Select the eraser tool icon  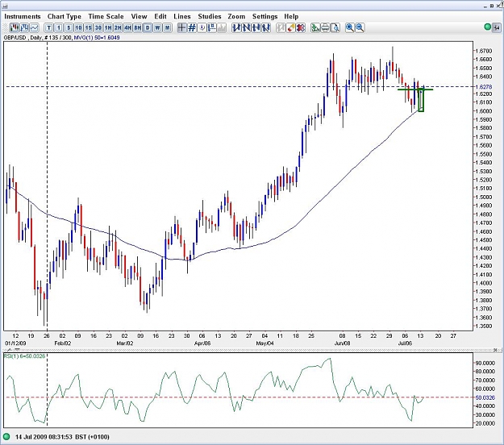point(290,27)
